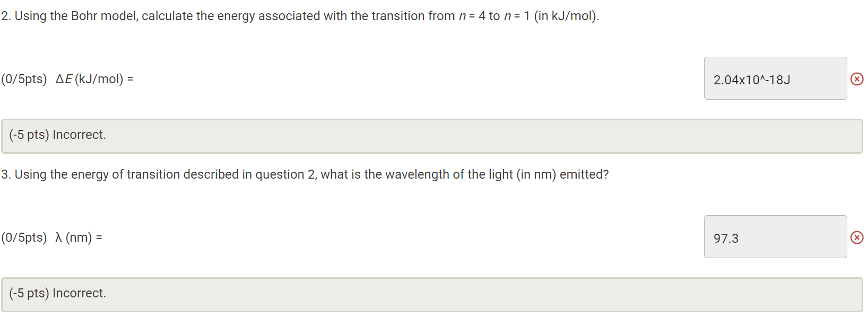
Task: Select the wavelength answer box showing 97.3
Action: click(775, 236)
